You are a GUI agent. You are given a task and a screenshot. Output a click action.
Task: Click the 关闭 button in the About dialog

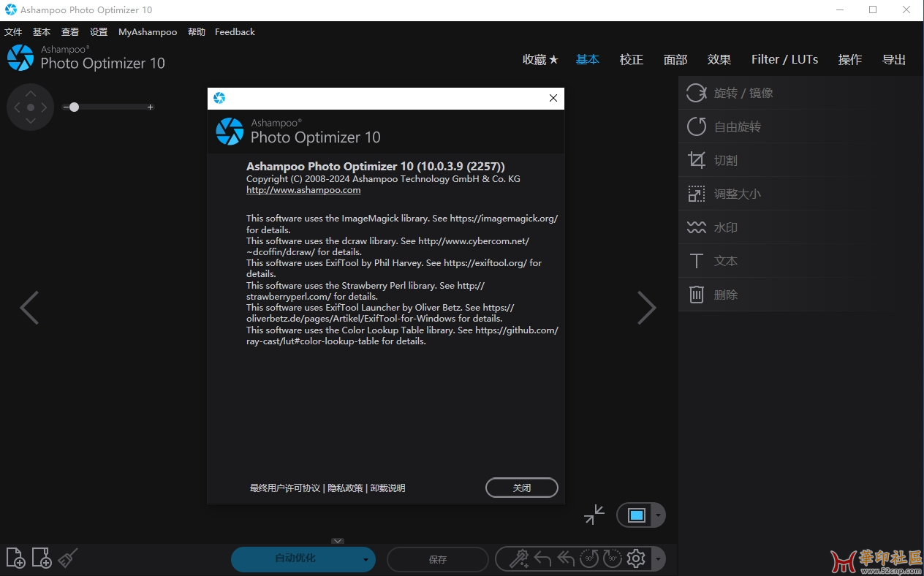[x=522, y=488]
